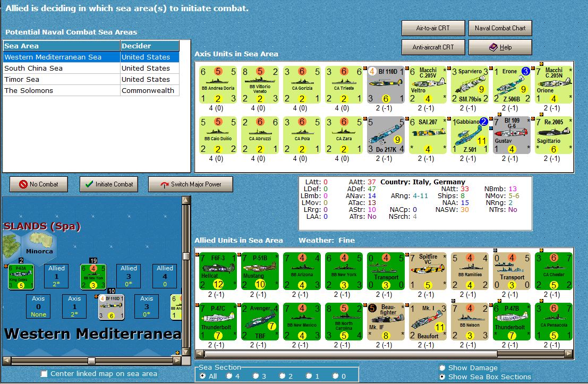Viewport: 588px width, 384px height.
Task: Pick the Spitfire VC fighter counter
Action: click(x=428, y=271)
